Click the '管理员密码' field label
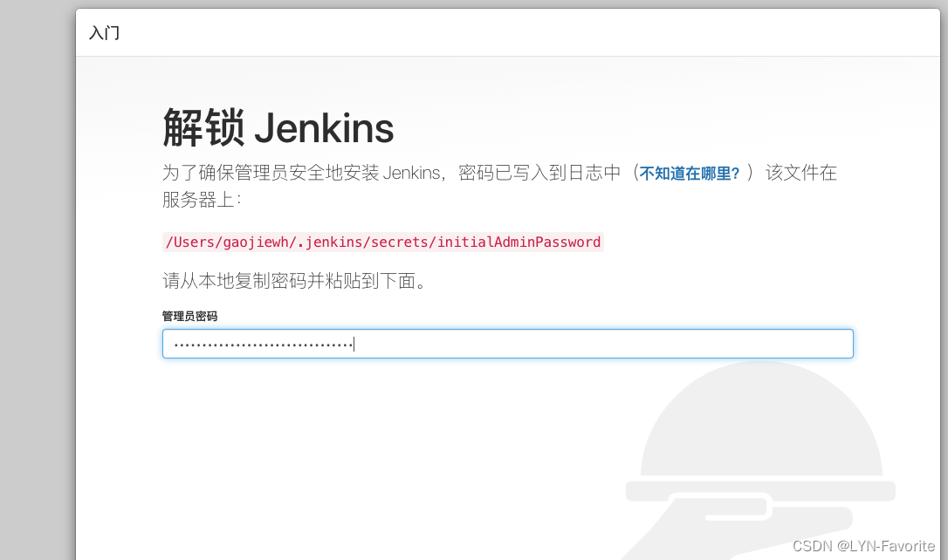The height and width of the screenshot is (560, 948). (x=189, y=316)
